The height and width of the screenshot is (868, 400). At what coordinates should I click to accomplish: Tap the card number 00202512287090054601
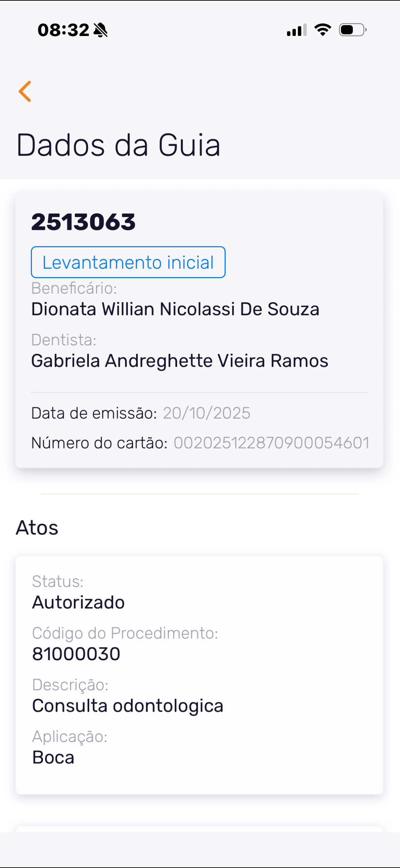(x=271, y=443)
